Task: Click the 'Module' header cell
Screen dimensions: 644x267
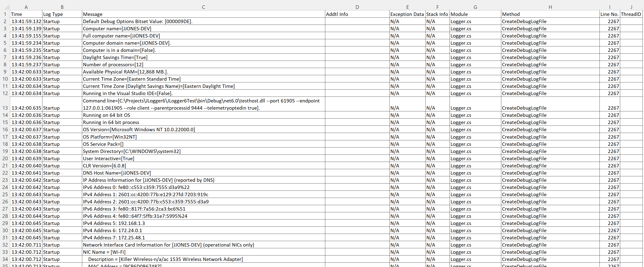Action: tap(476, 14)
